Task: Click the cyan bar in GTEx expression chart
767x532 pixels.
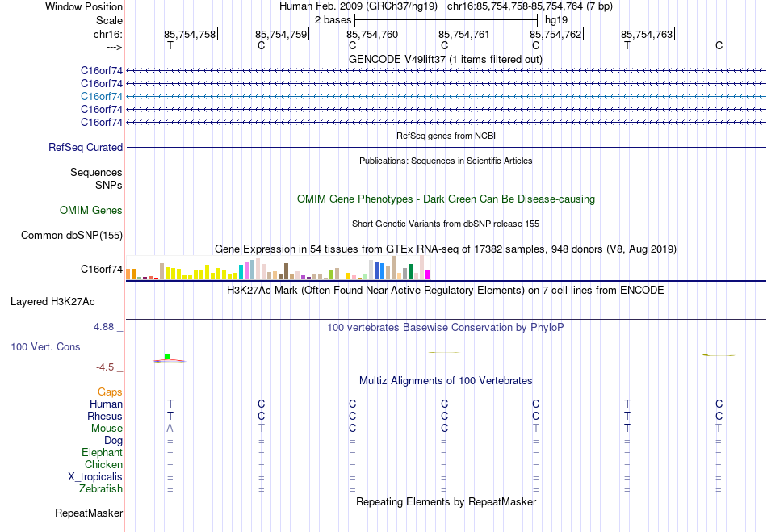Action: pos(241,272)
